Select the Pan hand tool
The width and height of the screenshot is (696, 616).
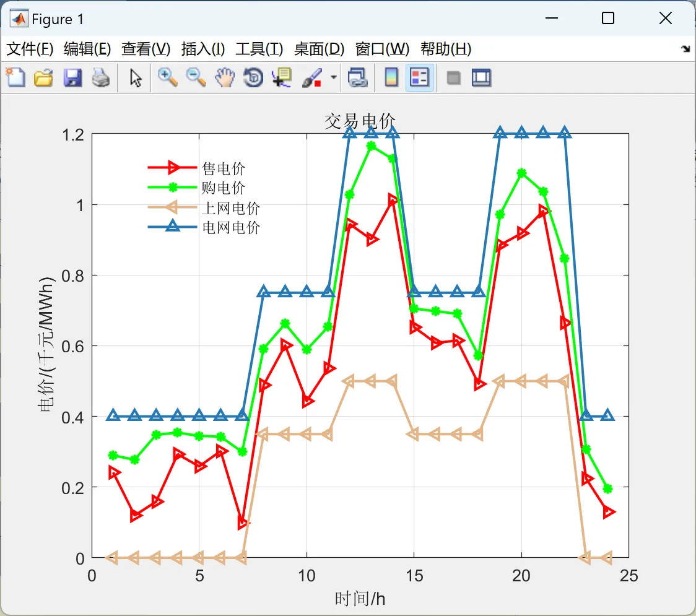pos(225,77)
